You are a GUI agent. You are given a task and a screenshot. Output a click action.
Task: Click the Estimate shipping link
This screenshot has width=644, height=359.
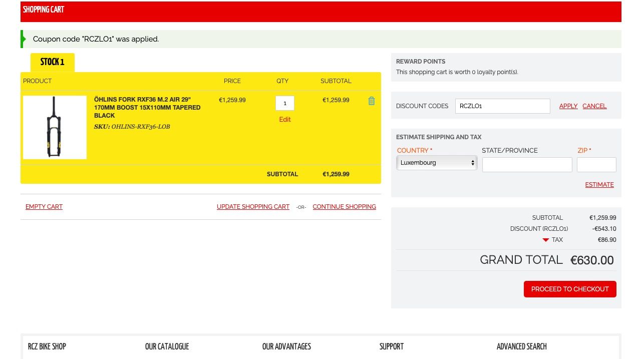pos(599,185)
